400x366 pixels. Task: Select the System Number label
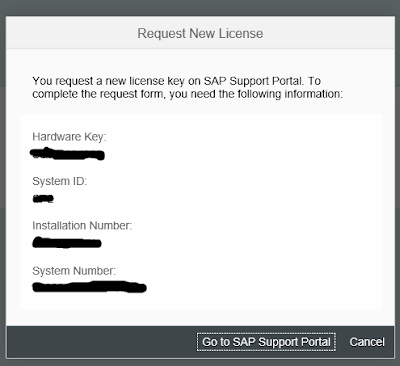pyautogui.click(x=74, y=271)
